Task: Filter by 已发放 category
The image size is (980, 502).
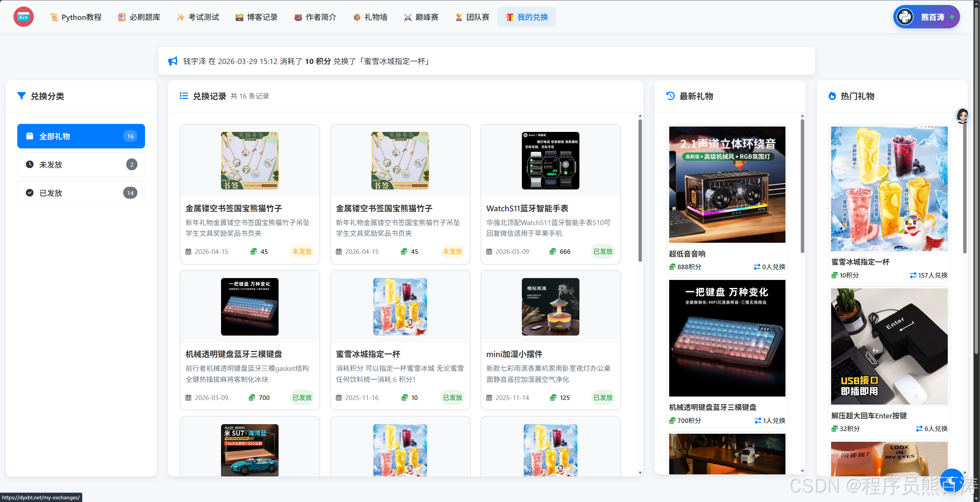Action: click(81, 193)
